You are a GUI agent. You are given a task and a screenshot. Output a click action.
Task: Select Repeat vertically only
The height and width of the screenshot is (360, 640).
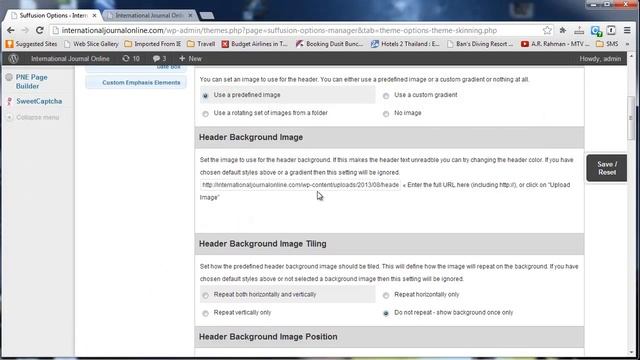point(205,313)
